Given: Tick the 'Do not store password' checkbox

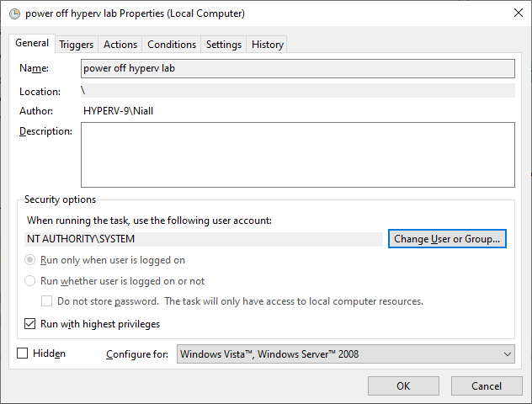Looking at the screenshot, I should pos(46,300).
